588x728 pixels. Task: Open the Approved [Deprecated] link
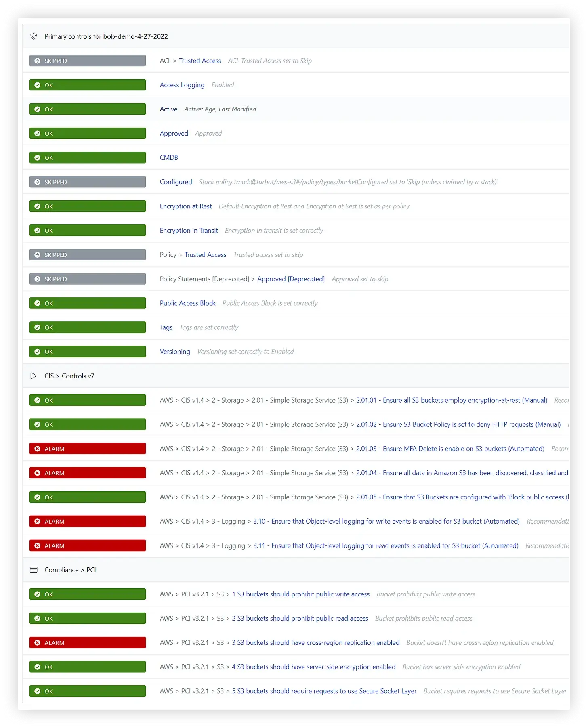(x=291, y=279)
